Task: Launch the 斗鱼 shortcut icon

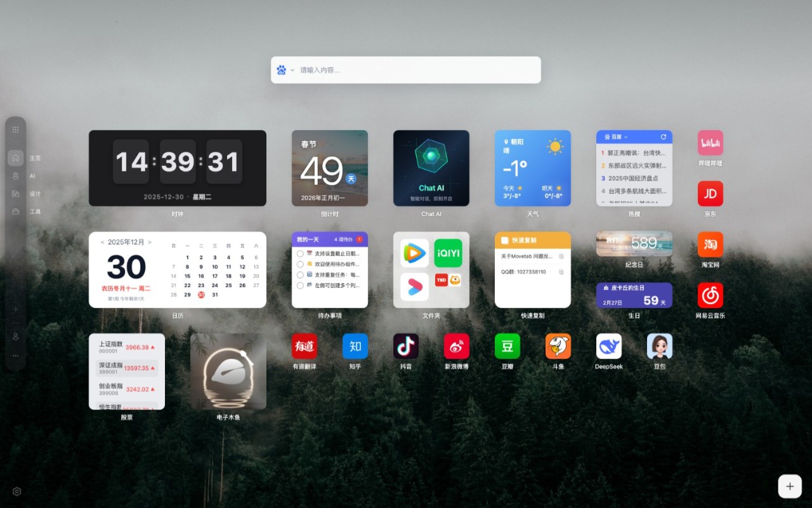Action: click(x=558, y=346)
